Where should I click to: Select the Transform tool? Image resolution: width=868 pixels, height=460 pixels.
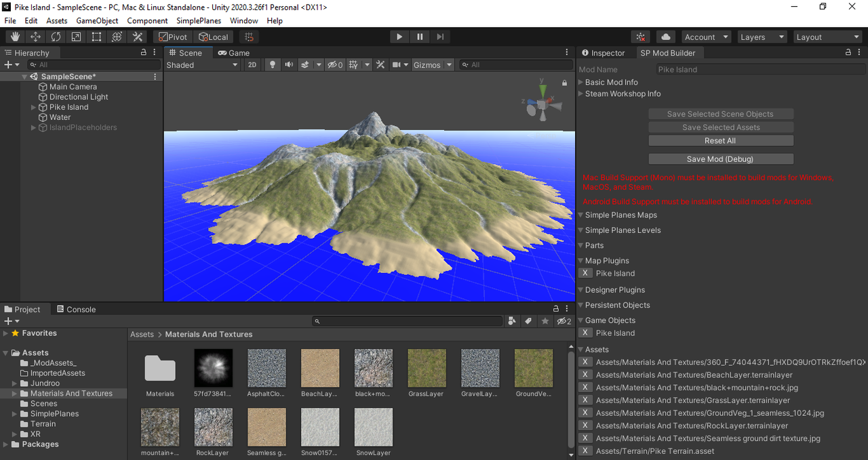117,37
